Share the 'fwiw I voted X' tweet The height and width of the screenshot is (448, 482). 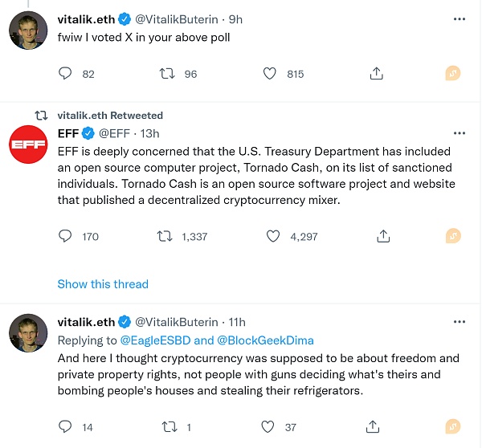376,74
